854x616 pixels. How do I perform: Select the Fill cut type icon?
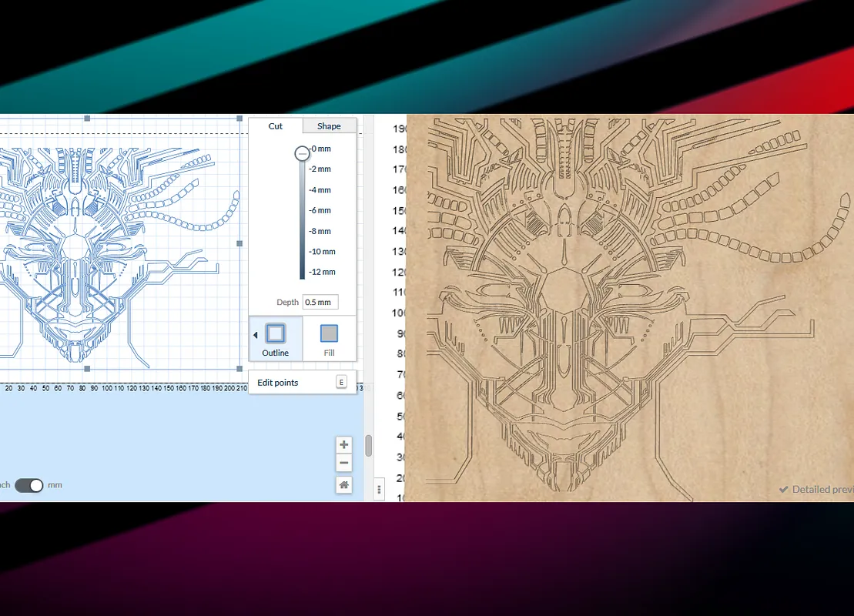pos(329,333)
